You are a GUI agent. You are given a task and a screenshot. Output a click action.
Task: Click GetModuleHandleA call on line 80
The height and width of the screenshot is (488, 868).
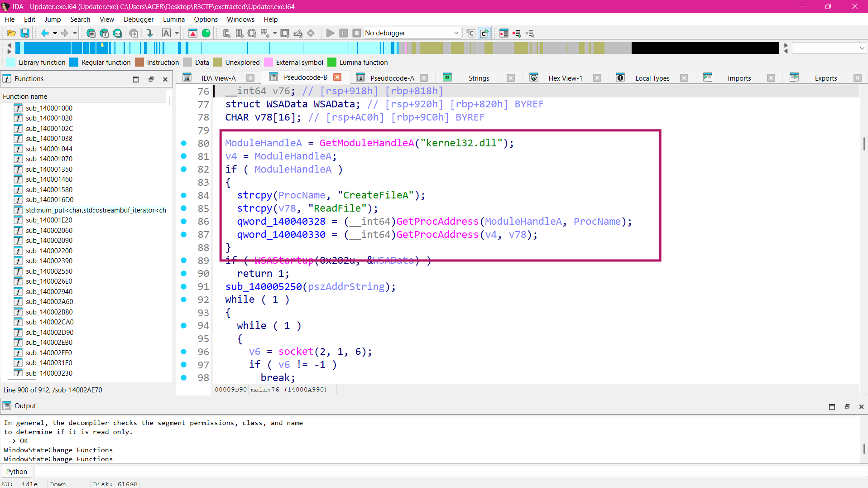367,143
